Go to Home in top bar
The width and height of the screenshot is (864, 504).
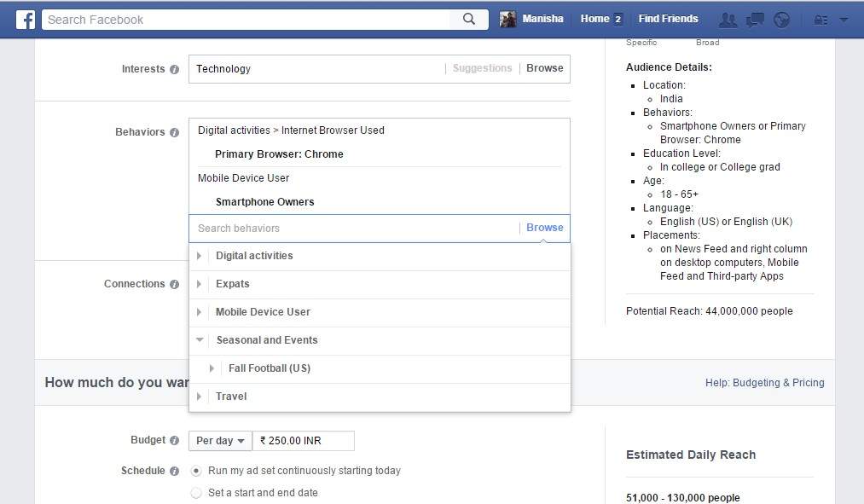coord(594,19)
